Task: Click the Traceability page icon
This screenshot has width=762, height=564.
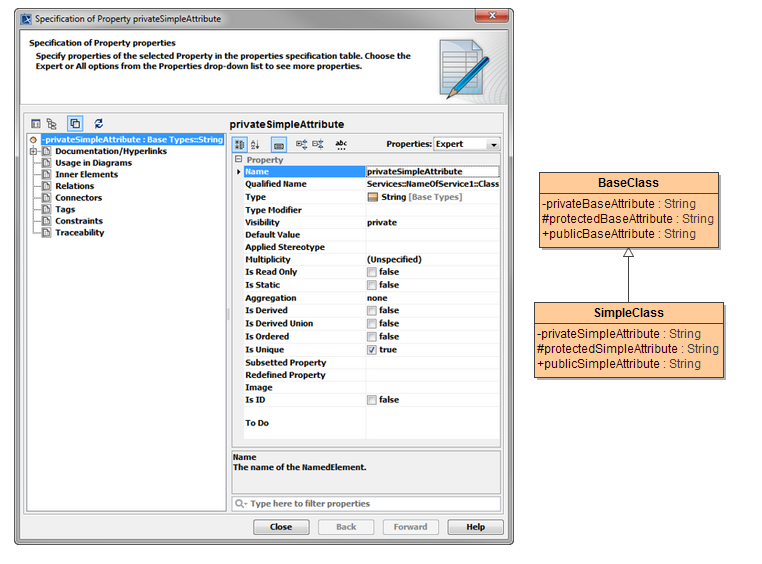Action: 47,233
